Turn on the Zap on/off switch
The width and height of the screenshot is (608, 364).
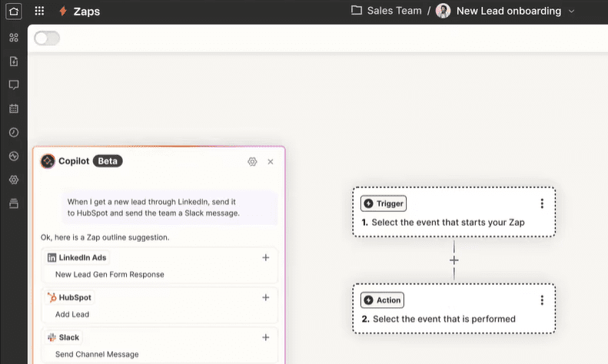(x=47, y=38)
